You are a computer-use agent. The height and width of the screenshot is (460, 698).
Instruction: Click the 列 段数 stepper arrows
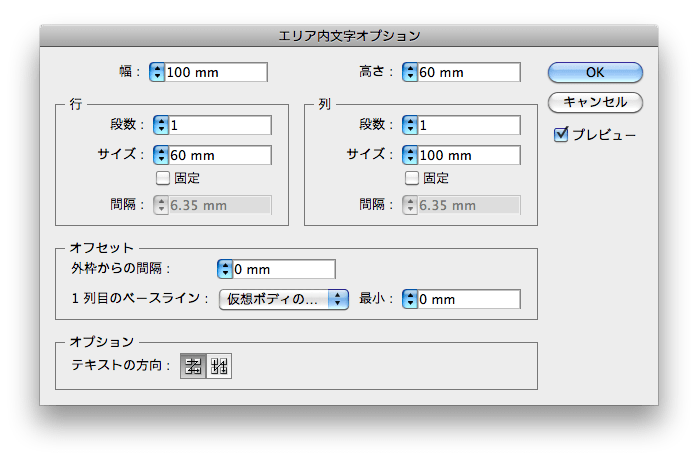(x=409, y=125)
